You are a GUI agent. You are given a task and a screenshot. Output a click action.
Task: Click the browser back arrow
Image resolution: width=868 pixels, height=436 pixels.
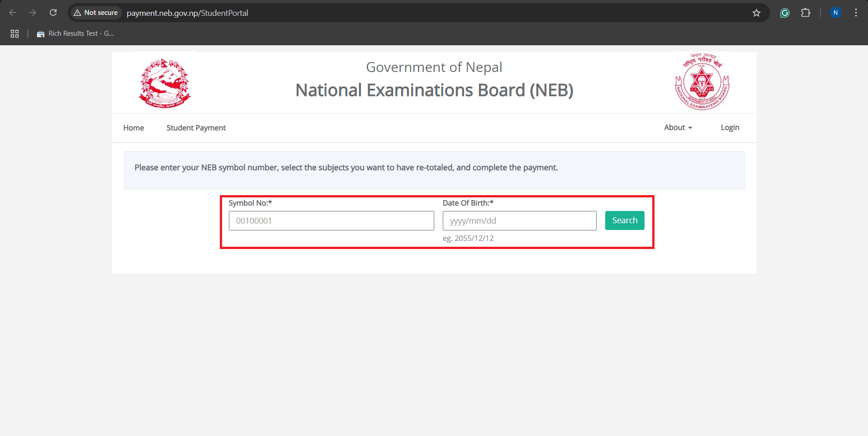[x=13, y=13]
